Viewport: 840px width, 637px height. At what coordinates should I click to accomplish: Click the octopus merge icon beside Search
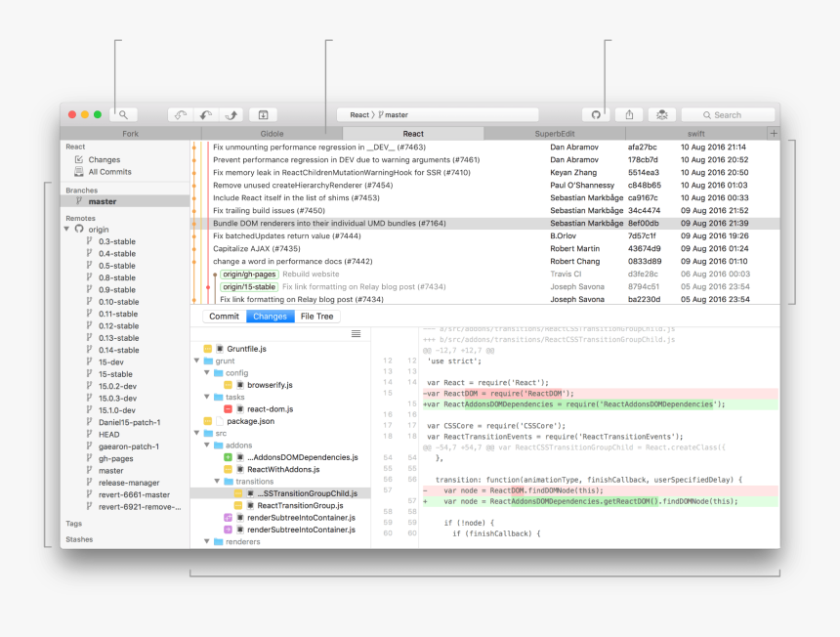point(661,115)
